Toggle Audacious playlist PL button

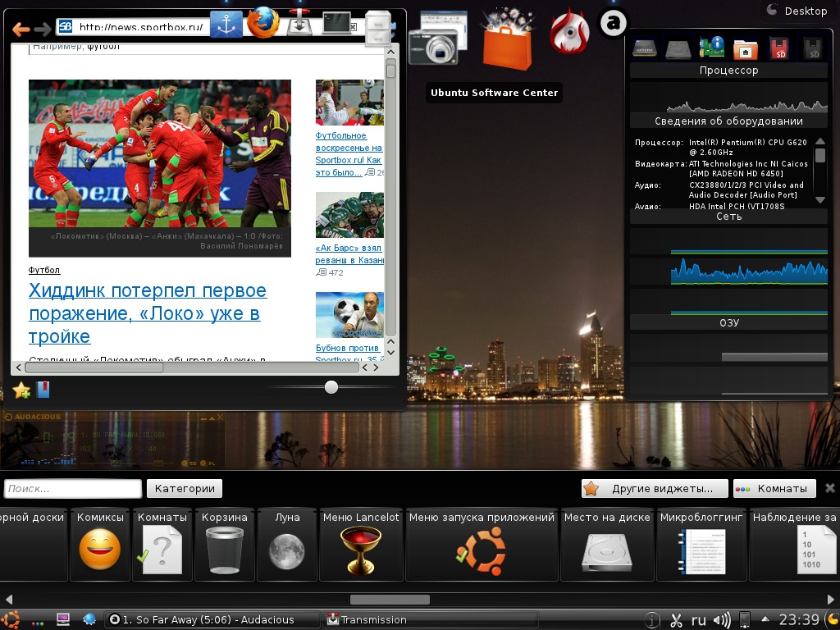click(208, 463)
